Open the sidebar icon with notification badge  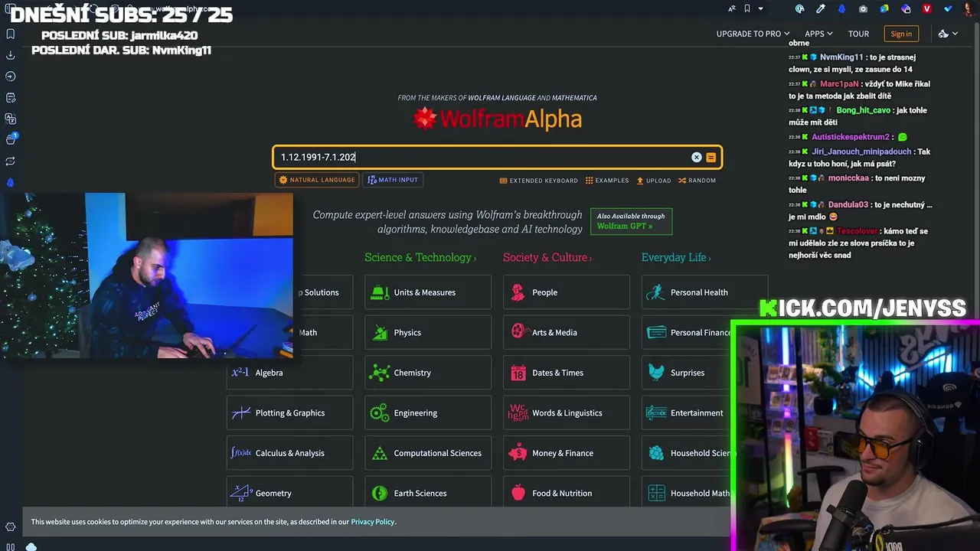pyautogui.click(x=11, y=139)
